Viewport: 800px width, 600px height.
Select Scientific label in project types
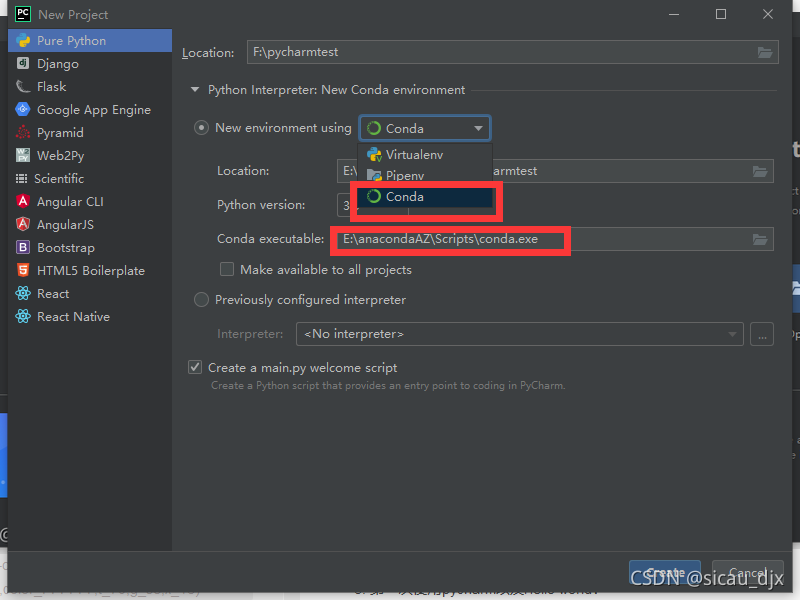(x=59, y=179)
